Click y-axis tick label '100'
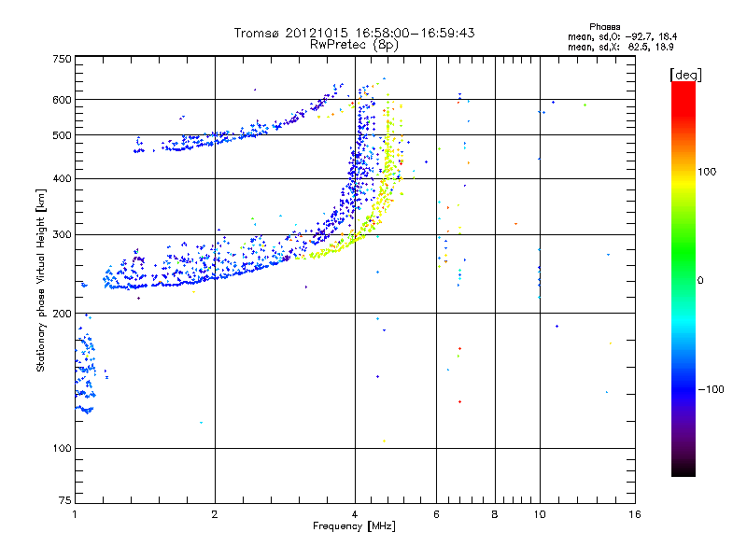The height and width of the screenshot is (560, 747). click(x=63, y=448)
